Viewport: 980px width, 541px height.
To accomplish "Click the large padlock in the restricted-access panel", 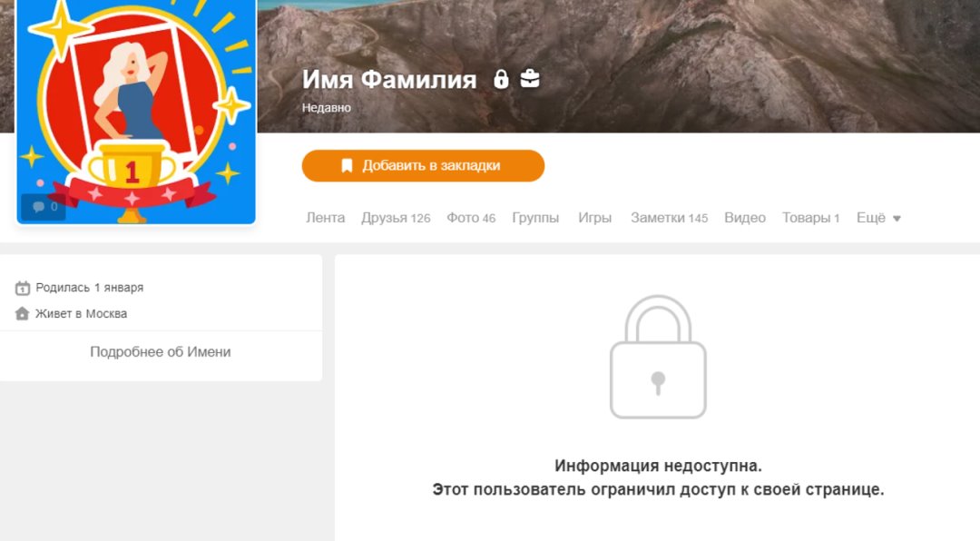I will [x=658, y=357].
